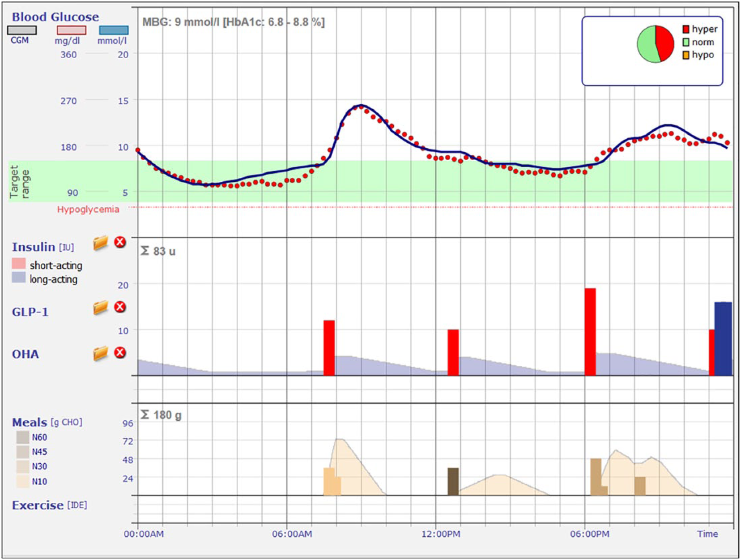The height and width of the screenshot is (560, 741).
Task: Open the OHA folder icon
Action: coord(101,353)
